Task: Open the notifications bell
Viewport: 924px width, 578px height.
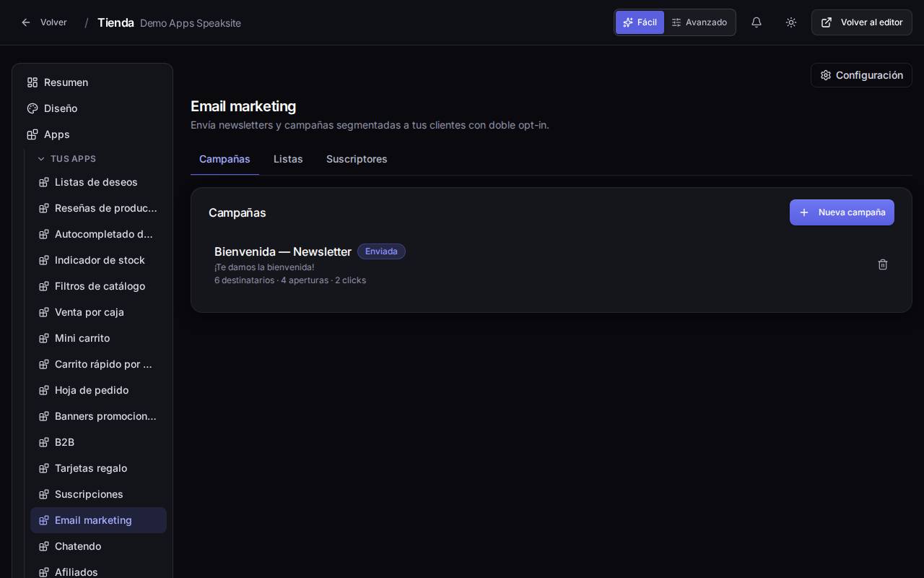Action: pyautogui.click(x=757, y=22)
